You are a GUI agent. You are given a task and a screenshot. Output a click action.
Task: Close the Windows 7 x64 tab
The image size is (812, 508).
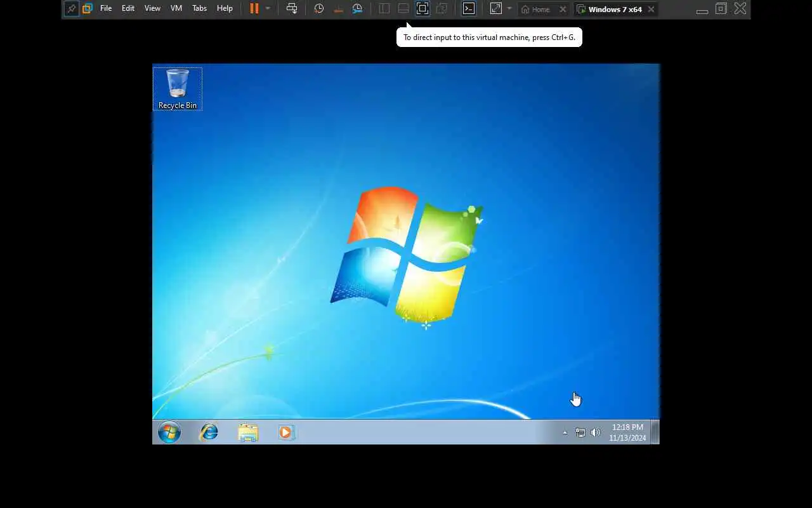(651, 10)
